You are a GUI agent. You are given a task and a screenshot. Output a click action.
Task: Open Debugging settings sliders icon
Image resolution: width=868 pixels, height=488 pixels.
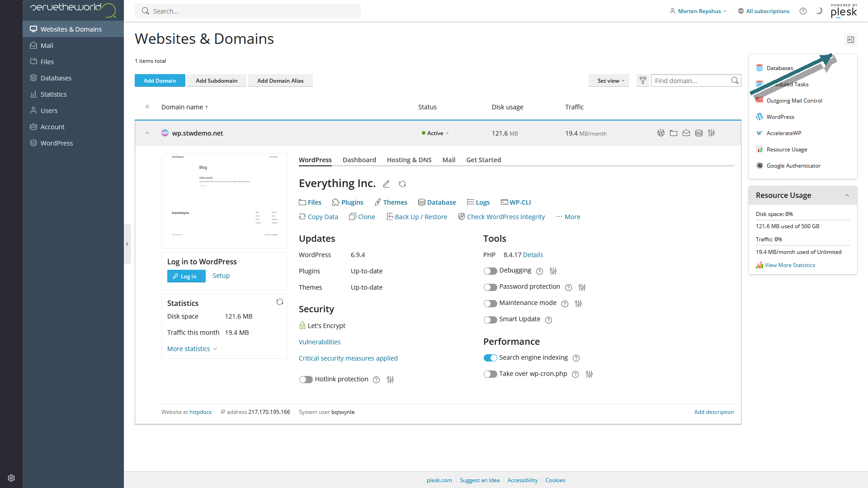pos(553,271)
